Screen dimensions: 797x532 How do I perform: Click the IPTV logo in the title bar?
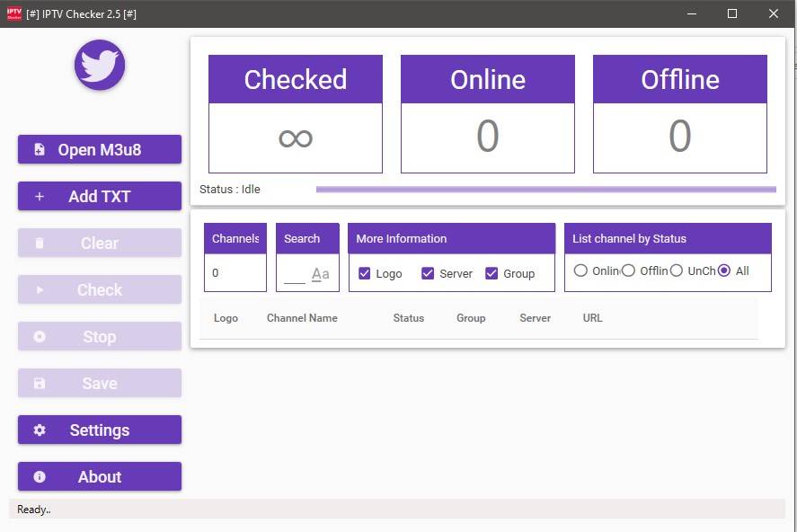click(x=13, y=13)
